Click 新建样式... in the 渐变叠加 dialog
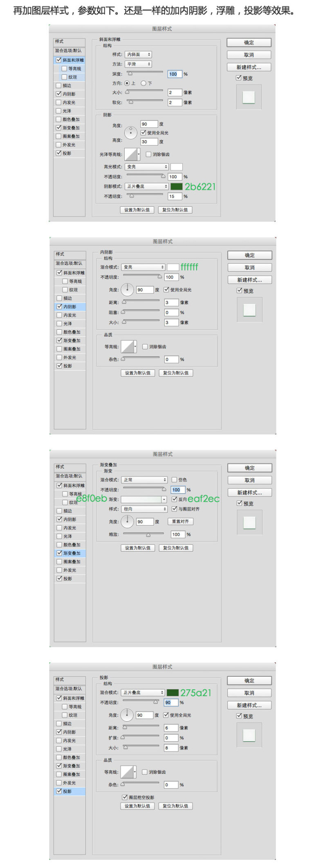Viewport: 327px width, 868px height. (x=250, y=492)
